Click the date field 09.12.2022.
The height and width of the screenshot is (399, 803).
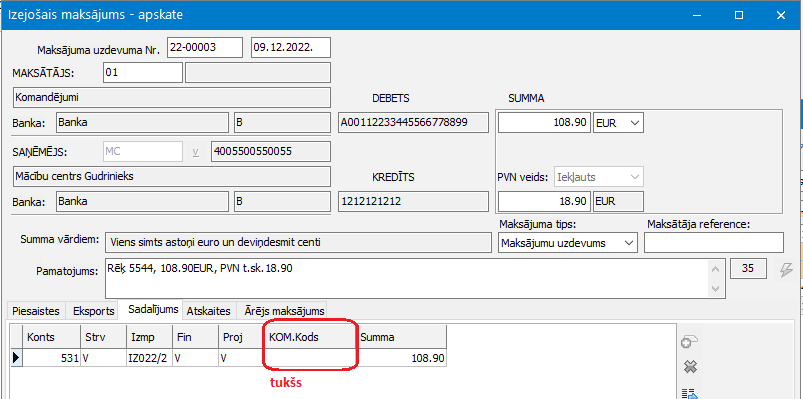point(291,48)
